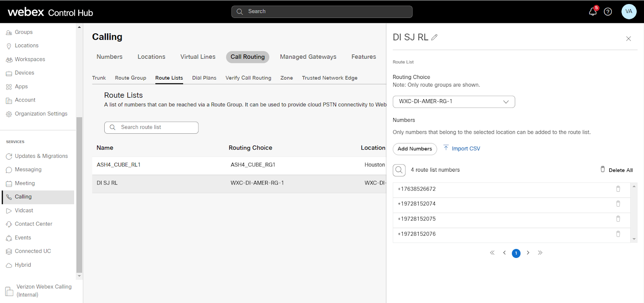Remove number +19728152075 with trash icon

618,219
